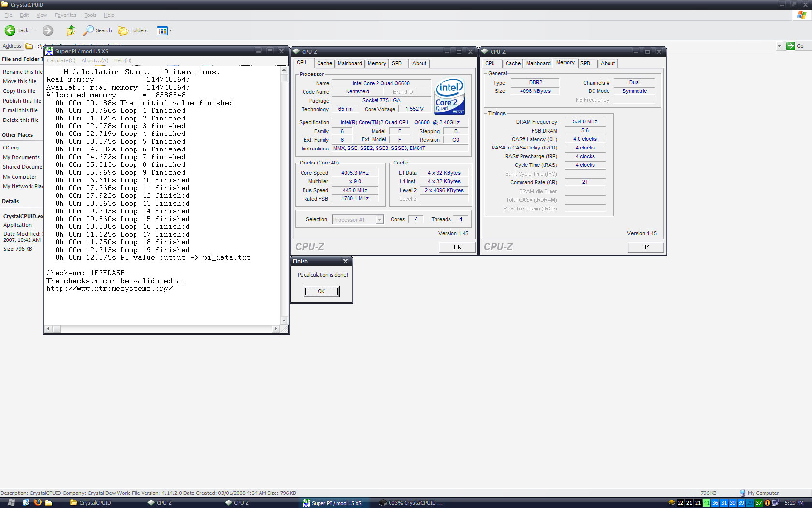The width and height of the screenshot is (812, 508).
Task: Click orange info icon in system tray
Action: click(768, 503)
